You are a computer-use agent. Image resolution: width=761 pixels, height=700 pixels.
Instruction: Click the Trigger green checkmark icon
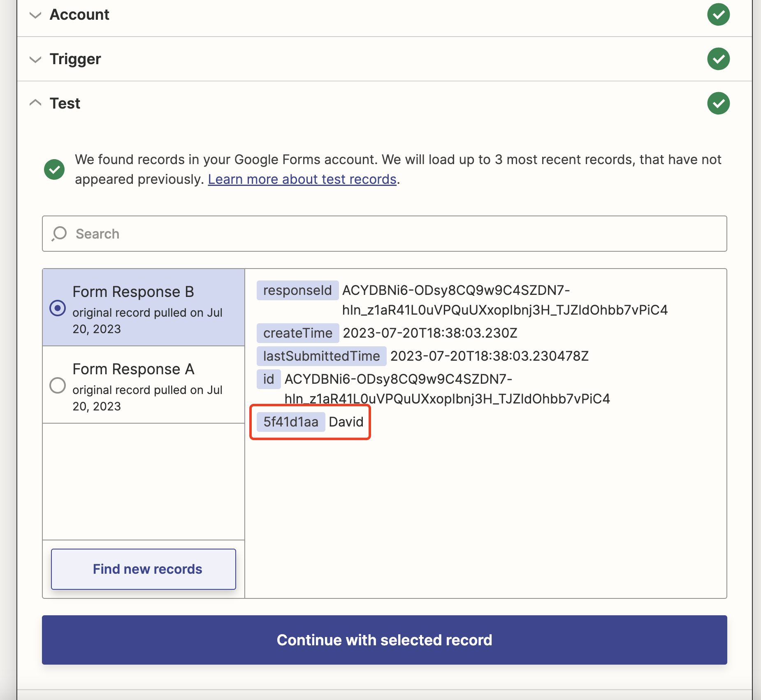(x=718, y=59)
